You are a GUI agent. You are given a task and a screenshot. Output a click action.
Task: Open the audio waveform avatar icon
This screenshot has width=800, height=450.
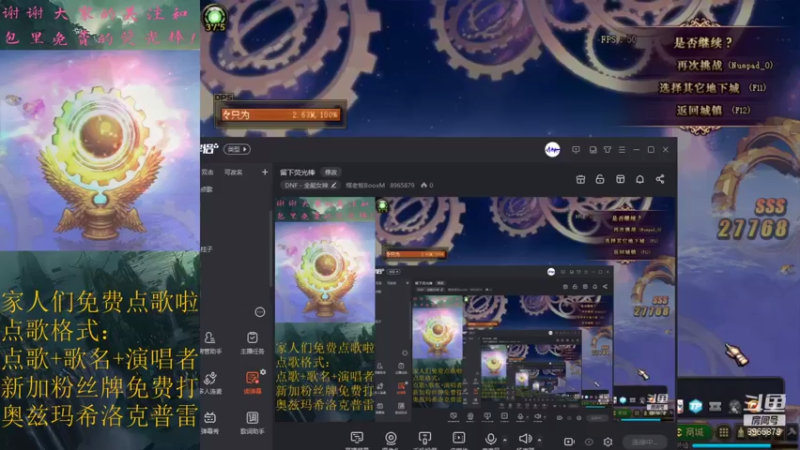(x=552, y=149)
